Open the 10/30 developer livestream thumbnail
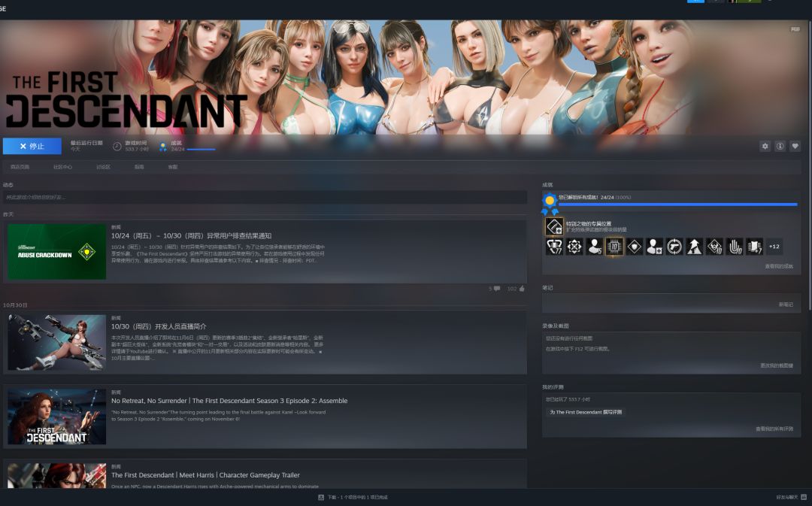The width and height of the screenshot is (812, 506). pyautogui.click(x=57, y=342)
